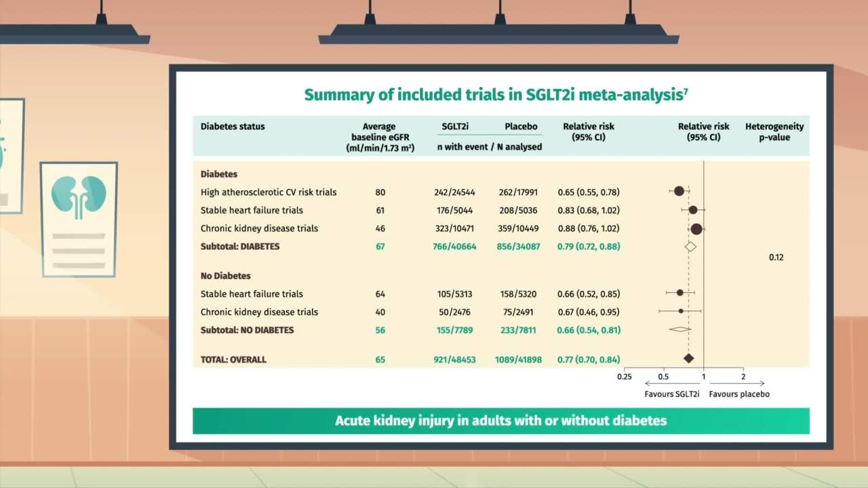Select the Subtotal DIABETES open diamond marker
Screen dimensions: 868x488
pyautogui.click(x=690, y=247)
